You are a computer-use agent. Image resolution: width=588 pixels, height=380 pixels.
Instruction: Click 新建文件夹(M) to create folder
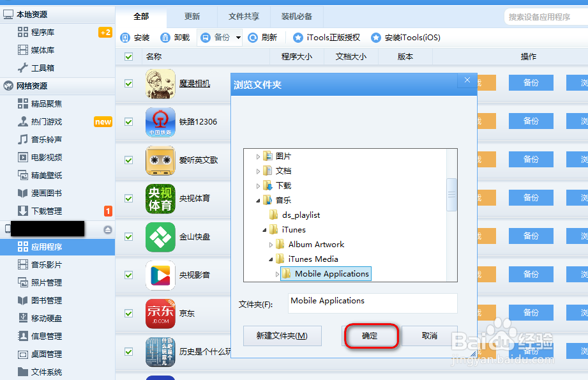[x=282, y=337]
